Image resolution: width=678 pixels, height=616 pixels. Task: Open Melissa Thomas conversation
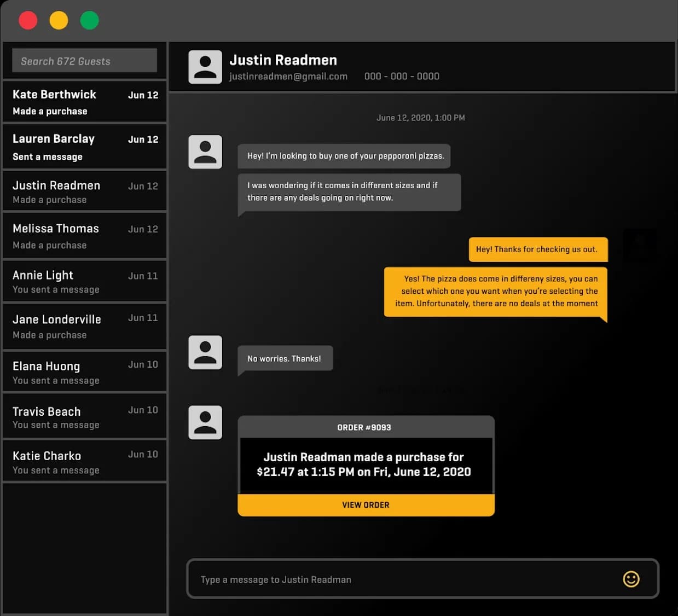pyautogui.click(x=84, y=236)
